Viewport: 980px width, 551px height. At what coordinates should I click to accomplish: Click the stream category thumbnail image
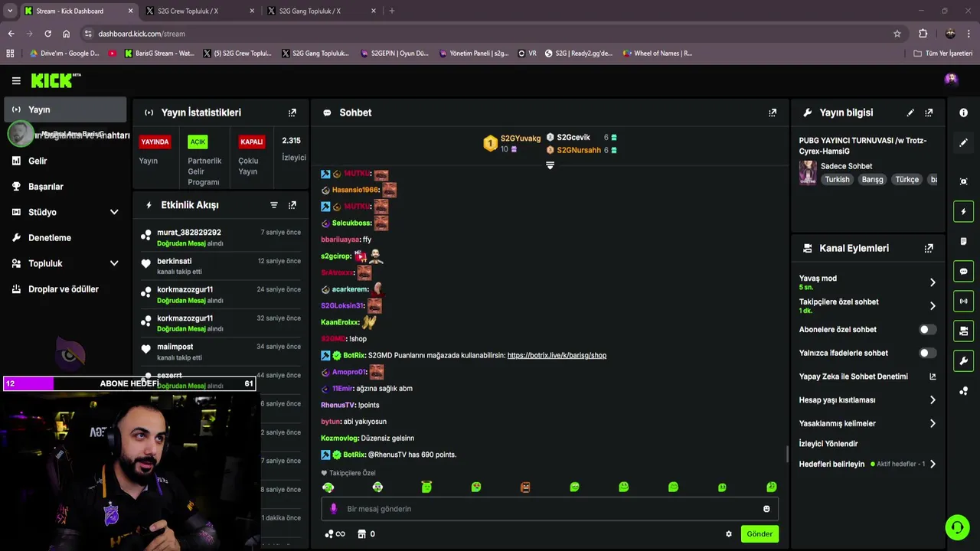tap(808, 173)
